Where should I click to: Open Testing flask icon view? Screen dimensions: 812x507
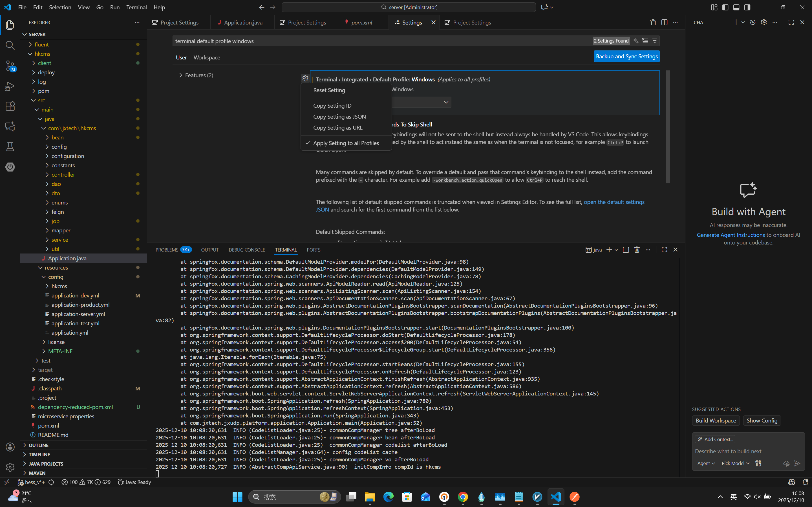click(x=10, y=147)
